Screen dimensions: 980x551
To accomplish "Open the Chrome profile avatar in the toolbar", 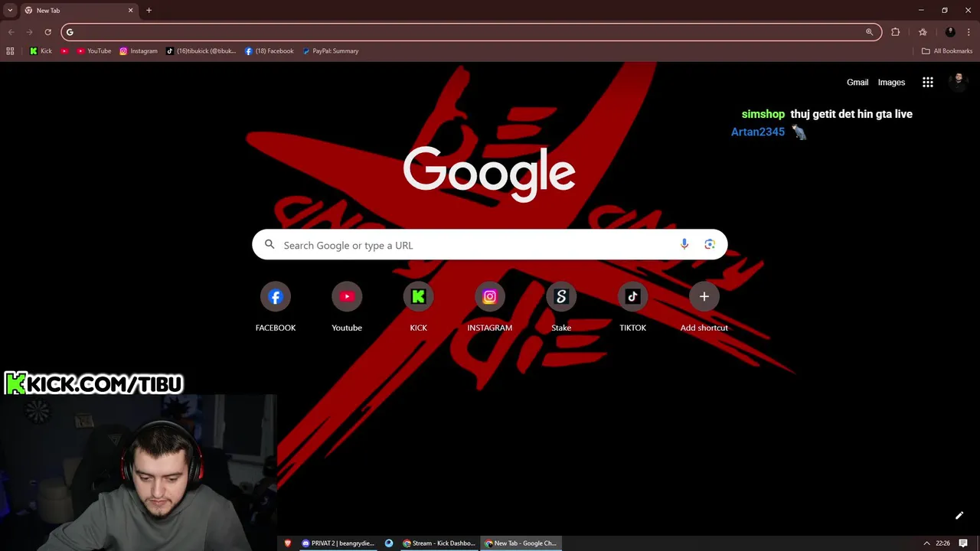I will tap(950, 32).
